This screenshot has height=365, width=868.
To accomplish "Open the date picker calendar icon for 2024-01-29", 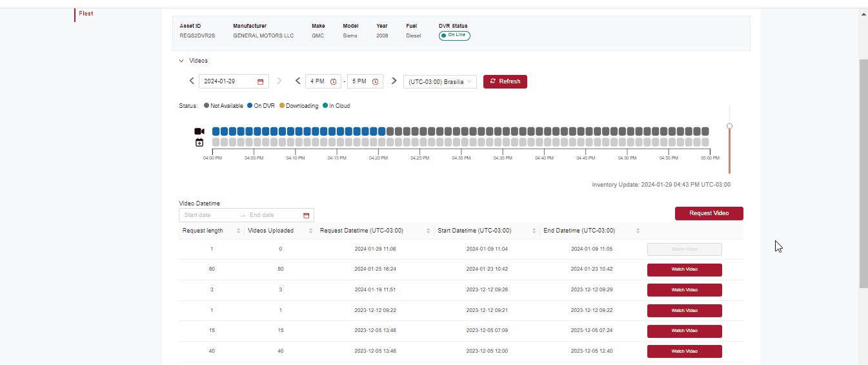I will (261, 82).
